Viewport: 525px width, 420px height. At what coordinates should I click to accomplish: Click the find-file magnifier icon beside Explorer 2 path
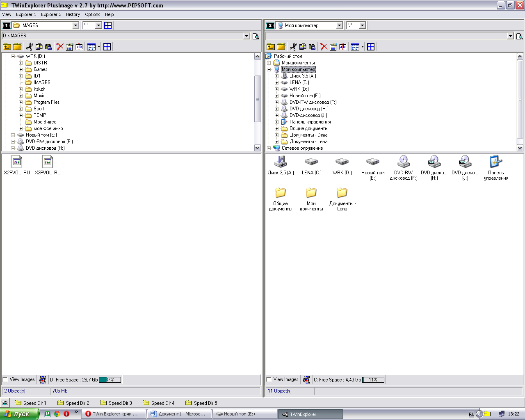point(520,36)
